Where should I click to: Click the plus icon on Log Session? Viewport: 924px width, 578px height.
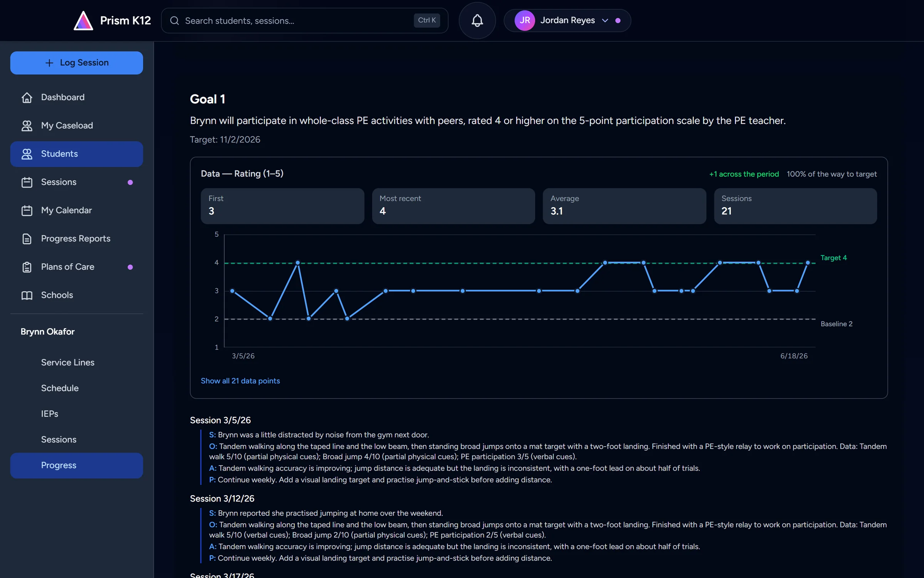(49, 63)
